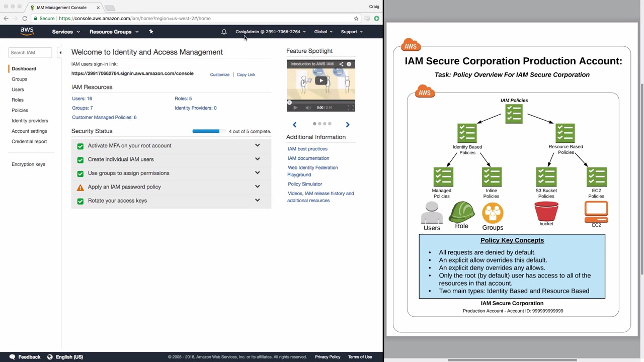Open the CraigAdmin account dropdown
Viewport: 644px width, 362px height.
(271, 32)
